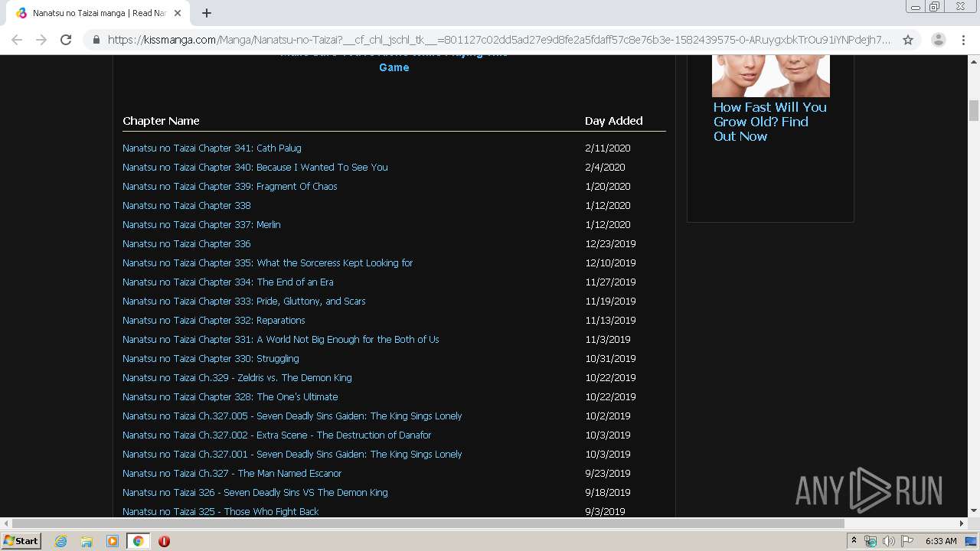Open File Explorer folder taskbar icon
Viewport: 980px width, 551px height.
tap(87, 541)
